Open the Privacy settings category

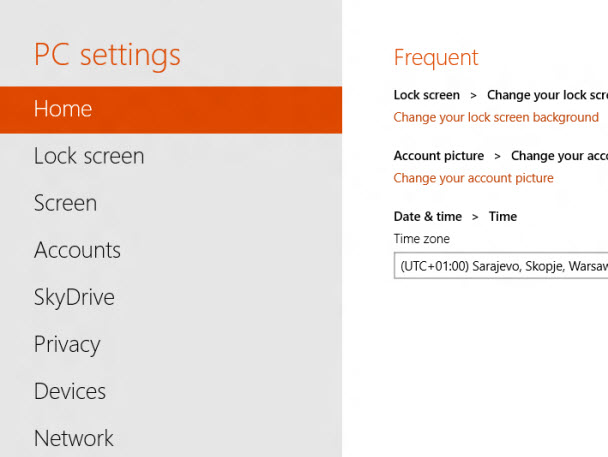pos(67,344)
